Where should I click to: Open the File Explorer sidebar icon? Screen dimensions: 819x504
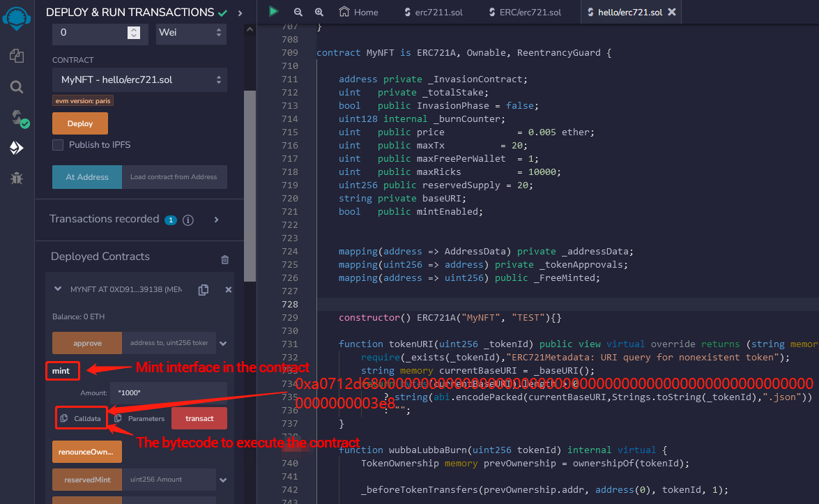point(17,55)
